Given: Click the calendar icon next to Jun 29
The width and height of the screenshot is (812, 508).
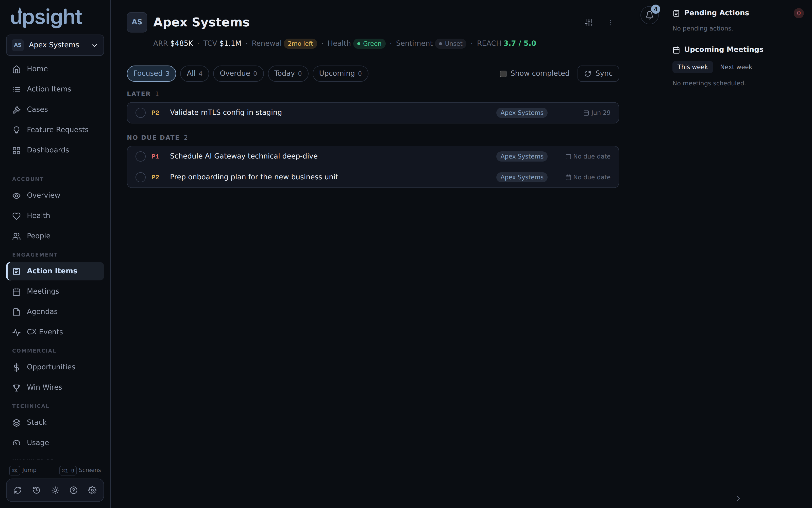Looking at the screenshot, I should (586, 113).
